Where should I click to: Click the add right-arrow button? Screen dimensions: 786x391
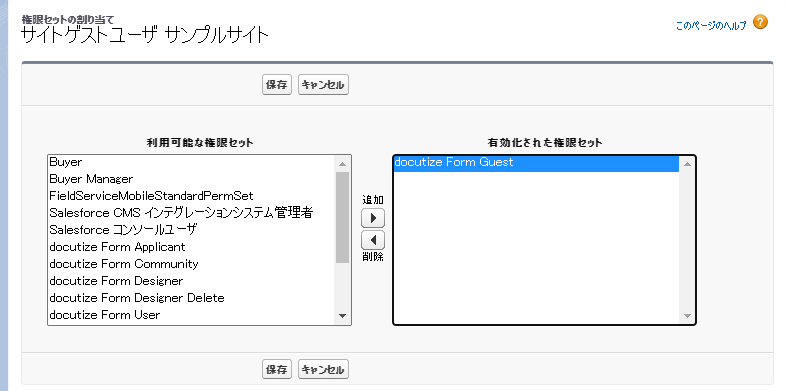373,218
